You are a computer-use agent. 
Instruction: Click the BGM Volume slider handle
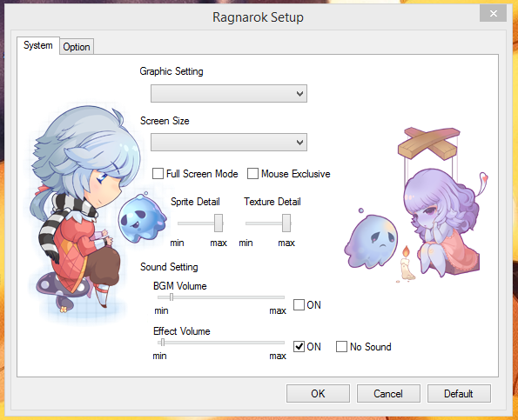(172, 297)
